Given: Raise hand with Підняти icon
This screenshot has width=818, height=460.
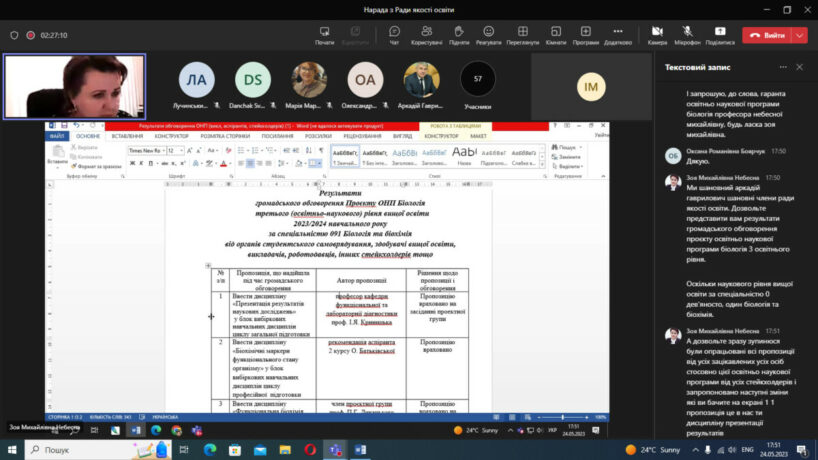Looking at the screenshot, I should coord(459,34).
